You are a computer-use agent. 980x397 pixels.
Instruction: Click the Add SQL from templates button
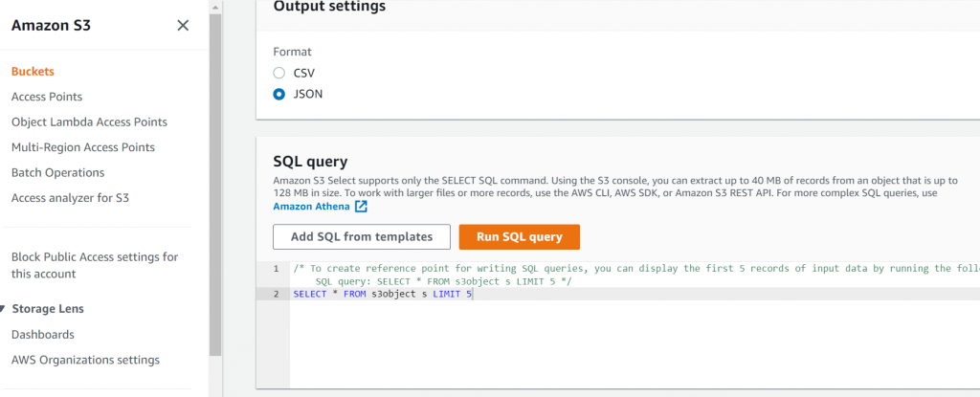[361, 236]
